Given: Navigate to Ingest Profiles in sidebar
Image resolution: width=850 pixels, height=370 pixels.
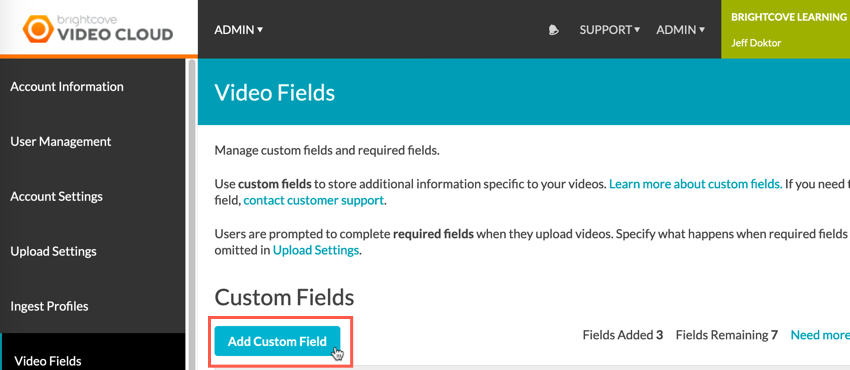Looking at the screenshot, I should point(49,307).
